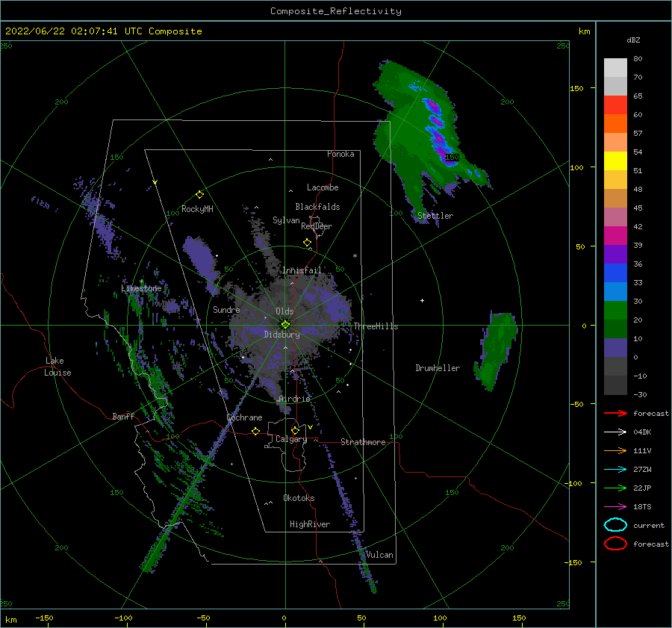Click the Lacombe town label
672x628 pixels.
pos(323,187)
